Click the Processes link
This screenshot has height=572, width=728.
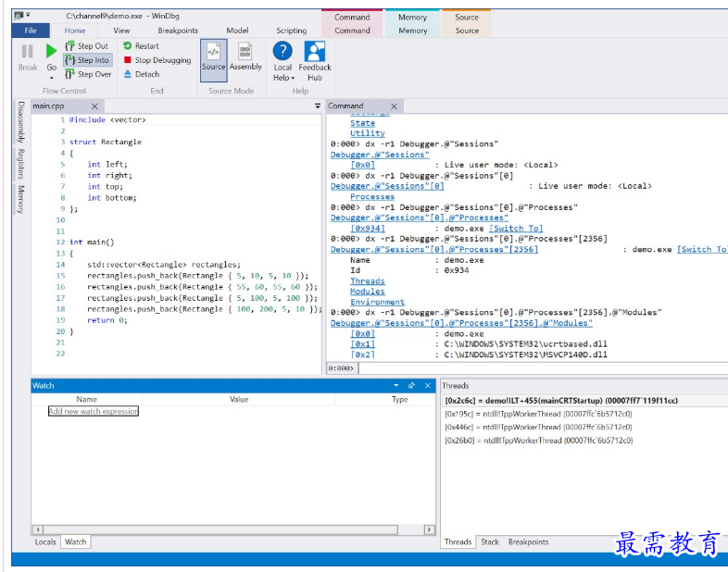[372, 197]
